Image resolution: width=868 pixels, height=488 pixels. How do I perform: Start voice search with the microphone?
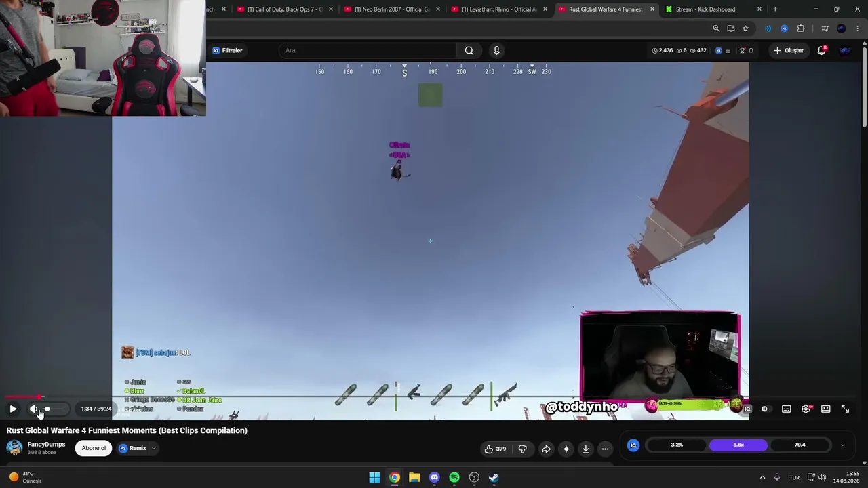point(496,50)
